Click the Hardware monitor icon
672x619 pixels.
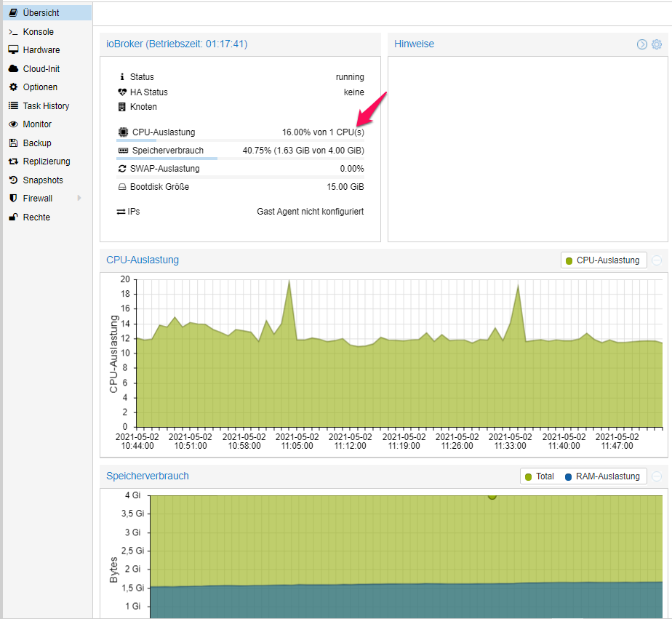[14, 49]
